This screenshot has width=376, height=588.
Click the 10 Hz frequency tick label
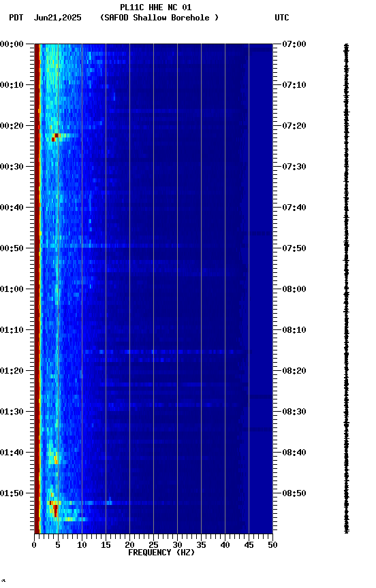pos(82,546)
